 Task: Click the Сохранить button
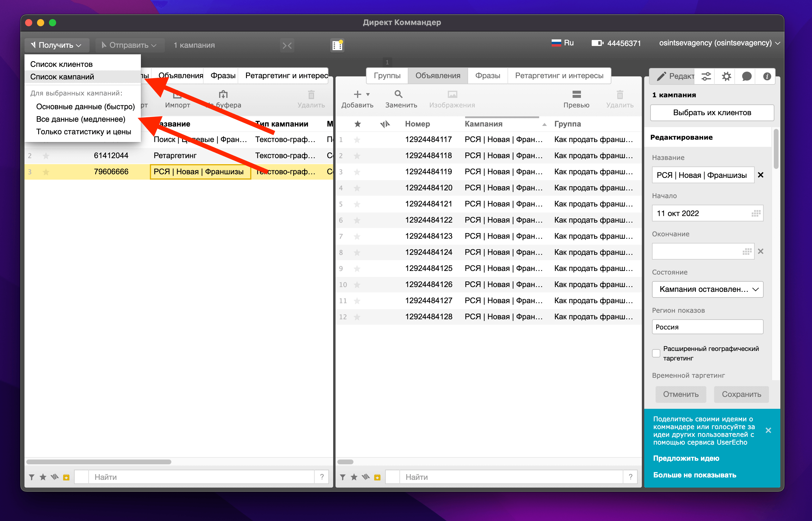point(741,394)
